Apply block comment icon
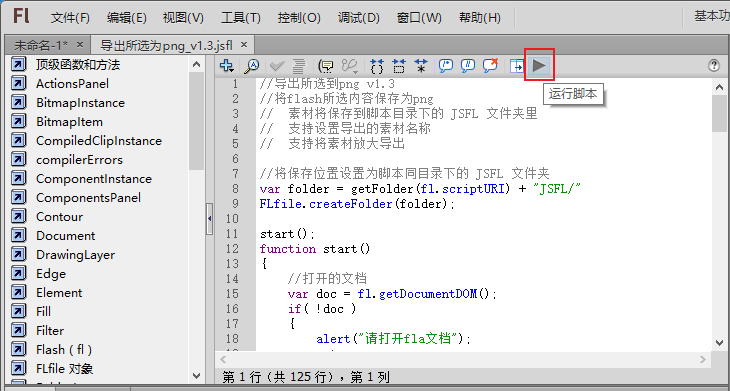730x391 pixels. [446, 66]
